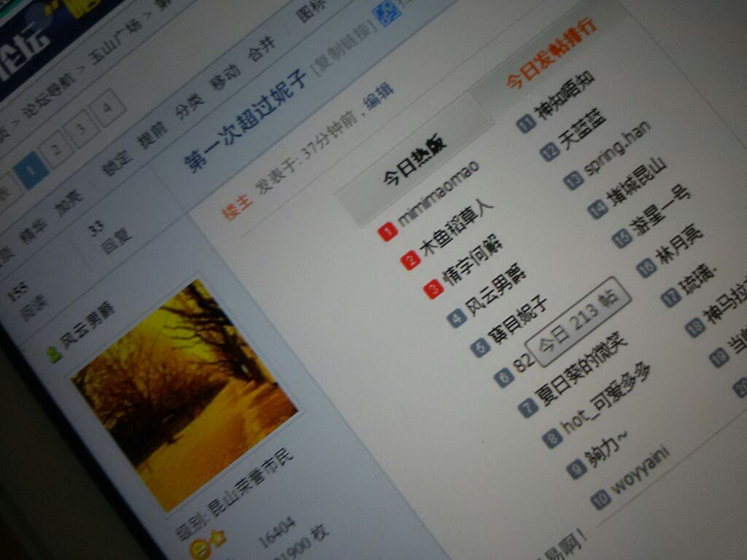The height and width of the screenshot is (560, 747).
Task: Click the 楼主 label
Action: 237,206
